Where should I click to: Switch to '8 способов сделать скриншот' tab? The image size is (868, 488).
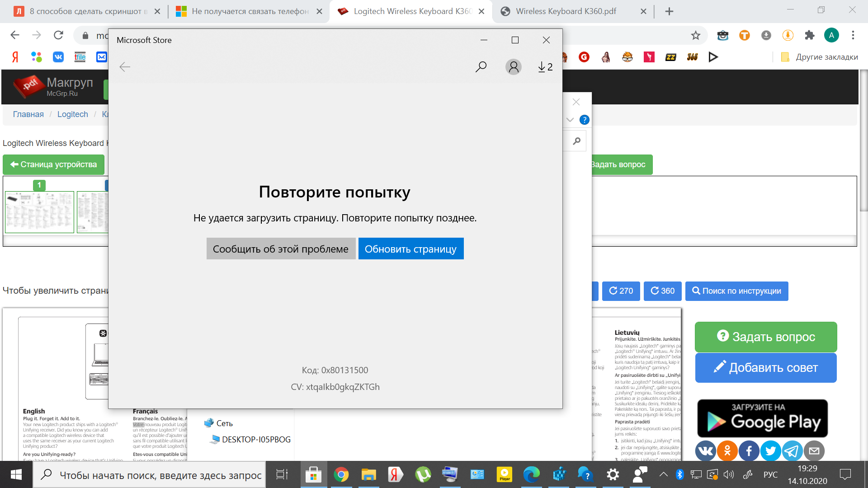pos(87,11)
